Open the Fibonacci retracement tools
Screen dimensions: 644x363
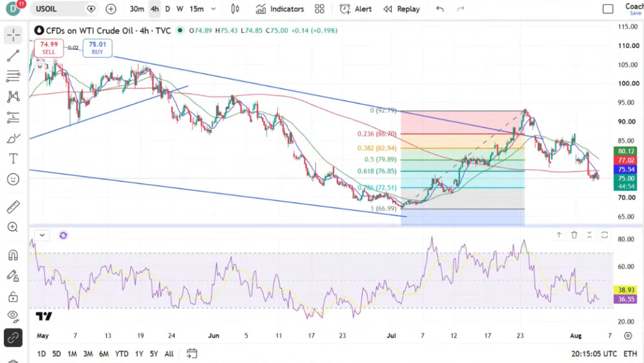(13, 76)
